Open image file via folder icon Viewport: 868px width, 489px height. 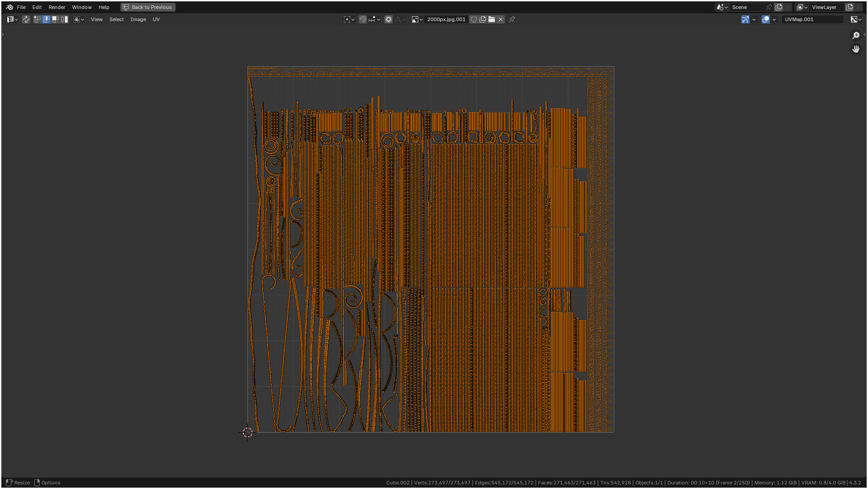point(492,19)
